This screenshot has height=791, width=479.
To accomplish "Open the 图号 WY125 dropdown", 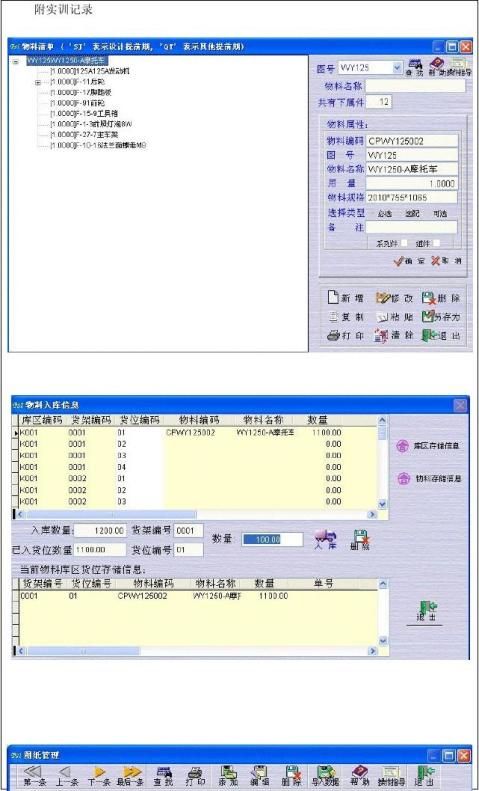I will pos(397,68).
